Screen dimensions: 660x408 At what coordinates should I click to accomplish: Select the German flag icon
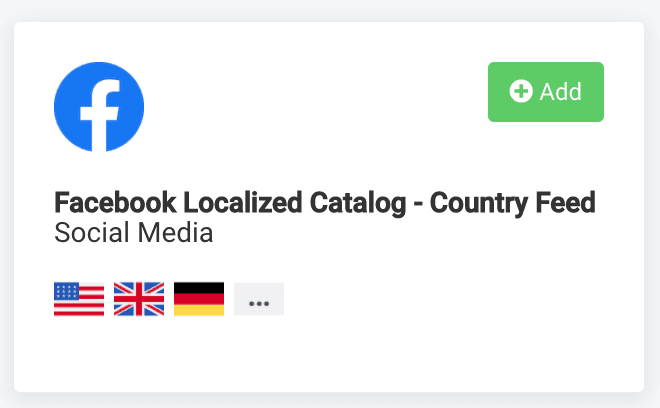pos(199,299)
